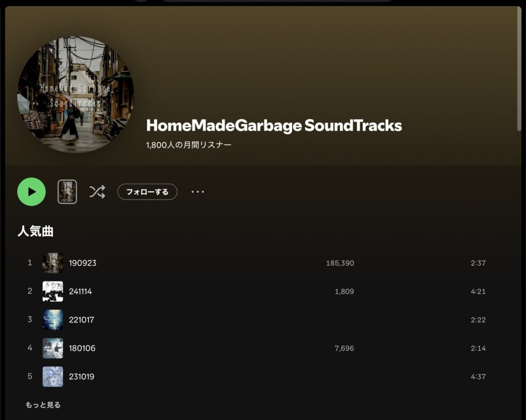Click album art for track 190923
The width and height of the screenshot is (526, 420).
pos(53,263)
